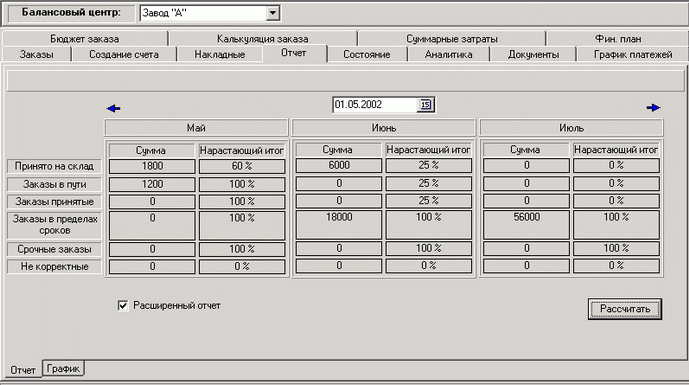Viewport: 689px width, 385px height.
Task: Click the date field showing 01.05.2002
Action: (x=375, y=105)
